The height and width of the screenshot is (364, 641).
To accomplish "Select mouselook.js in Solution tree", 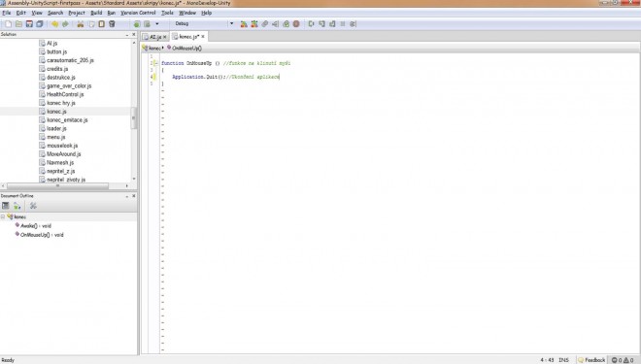I will coord(58,146).
